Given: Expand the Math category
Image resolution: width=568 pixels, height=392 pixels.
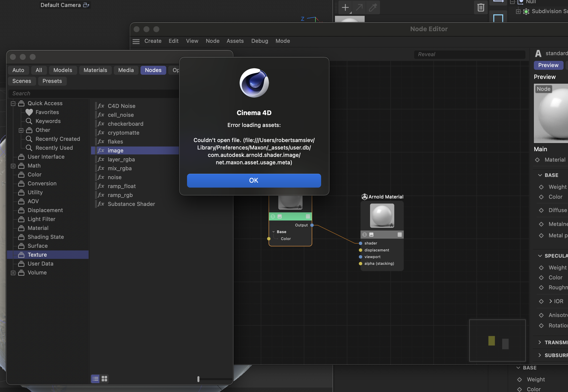Looking at the screenshot, I should pyautogui.click(x=13, y=166).
